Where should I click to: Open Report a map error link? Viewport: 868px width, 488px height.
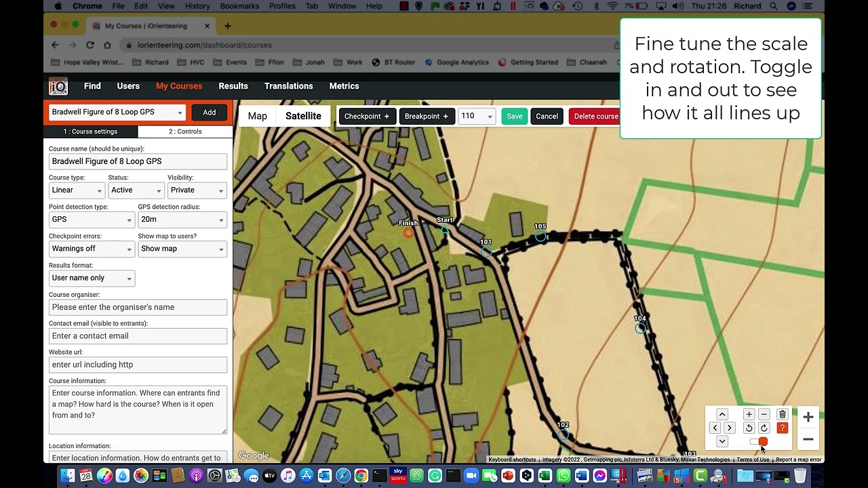798,460
